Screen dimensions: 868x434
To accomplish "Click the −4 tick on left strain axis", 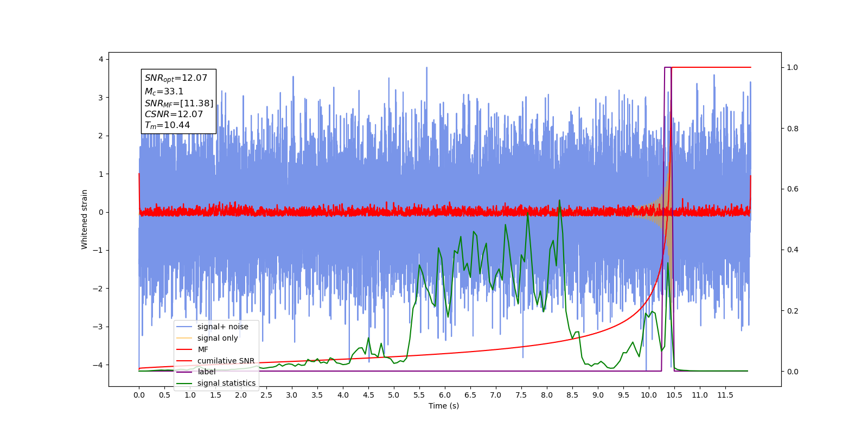I will [98, 365].
